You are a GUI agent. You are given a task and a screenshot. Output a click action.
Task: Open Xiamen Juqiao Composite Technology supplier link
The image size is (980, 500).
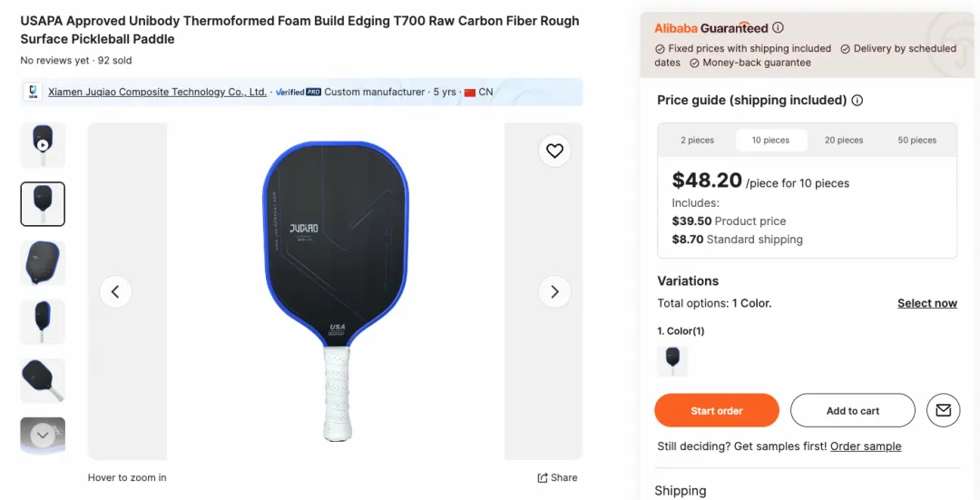[157, 92]
